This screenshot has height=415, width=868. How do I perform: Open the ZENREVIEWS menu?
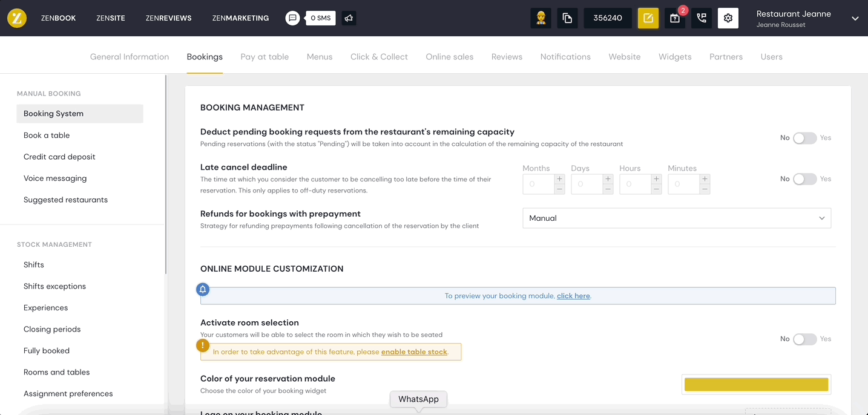[x=168, y=18]
